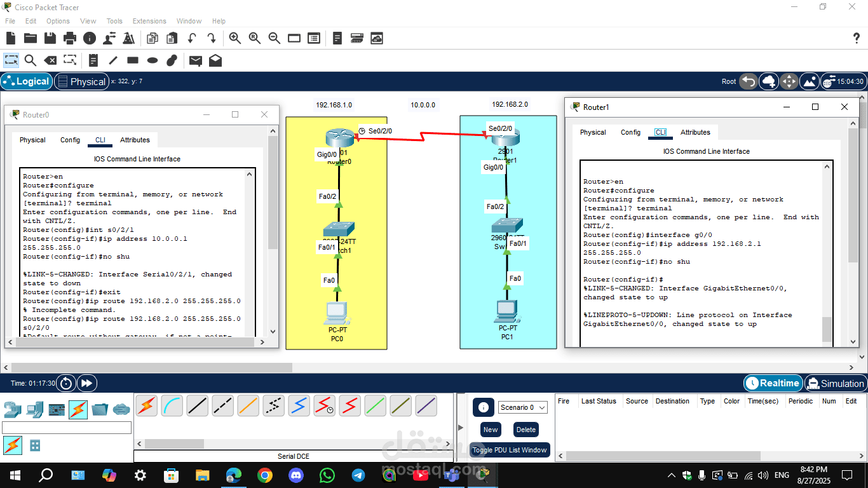The height and width of the screenshot is (488, 868).
Task: Activate the Select tool
Action: coord(11,60)
